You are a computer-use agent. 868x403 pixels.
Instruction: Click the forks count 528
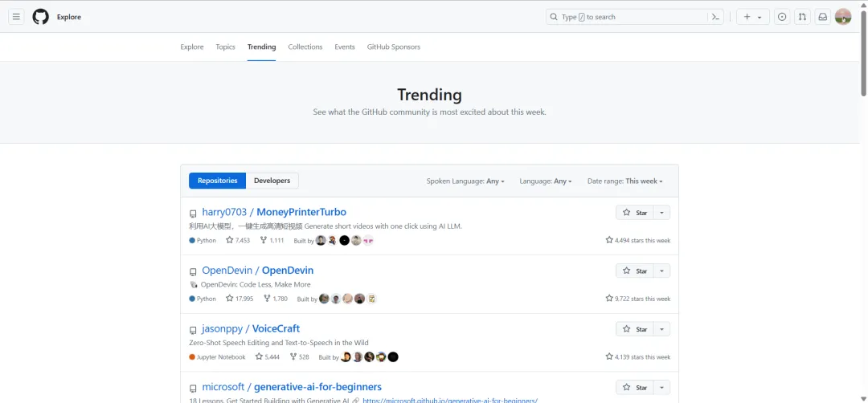click(300, 357)
